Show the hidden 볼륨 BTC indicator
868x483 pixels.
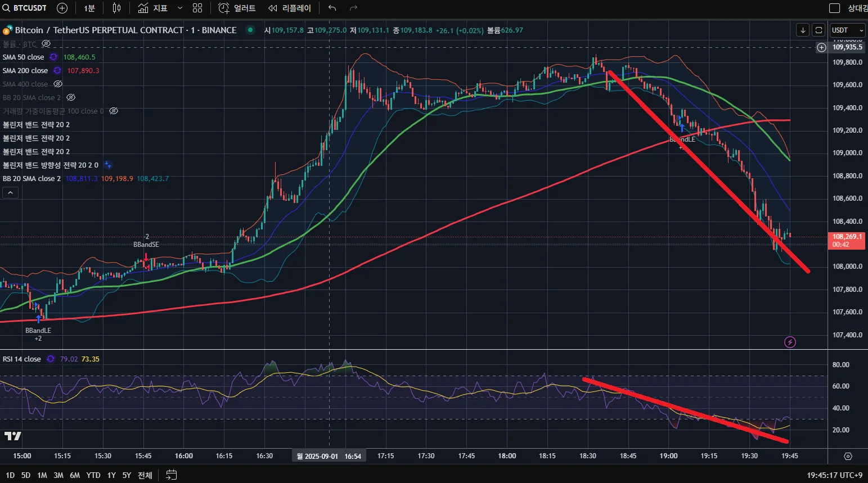pyautogui.click(x=46, y=44)
